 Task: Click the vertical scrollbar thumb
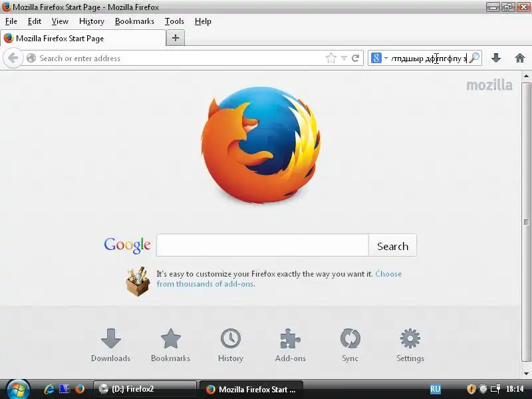click(x=526, y=222)
